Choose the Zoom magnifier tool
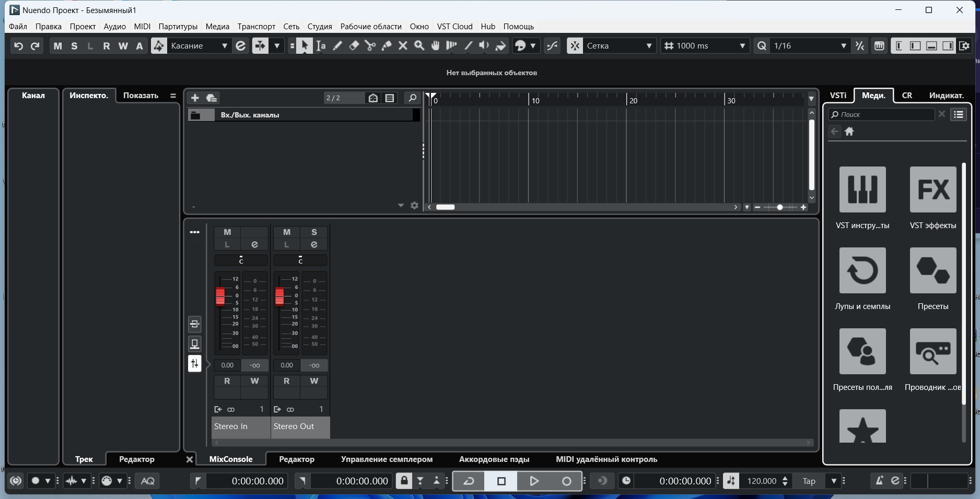980x499 pixels. pyautogui.click(x=419, y=46)
